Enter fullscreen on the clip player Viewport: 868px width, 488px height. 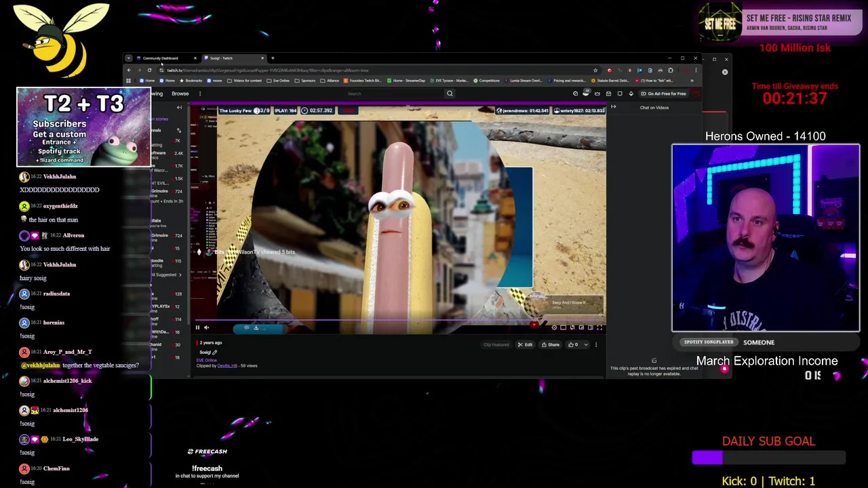point(599,327)
